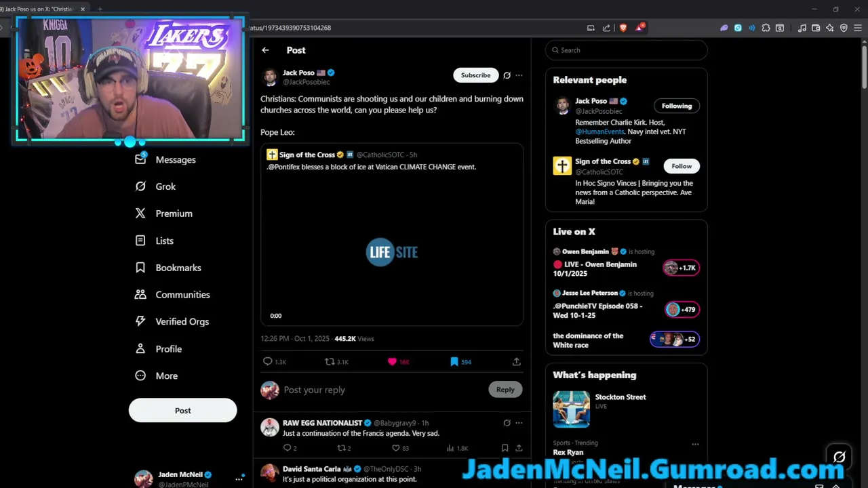Image resolution: width=868 pixels, height=488 pixels.
Task: Open Lists in the sidebar
Action: pos(154,241)
